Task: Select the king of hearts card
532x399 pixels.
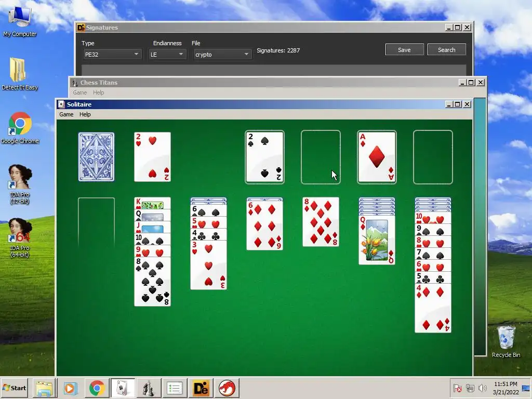Action: click(x=152, y=203)
